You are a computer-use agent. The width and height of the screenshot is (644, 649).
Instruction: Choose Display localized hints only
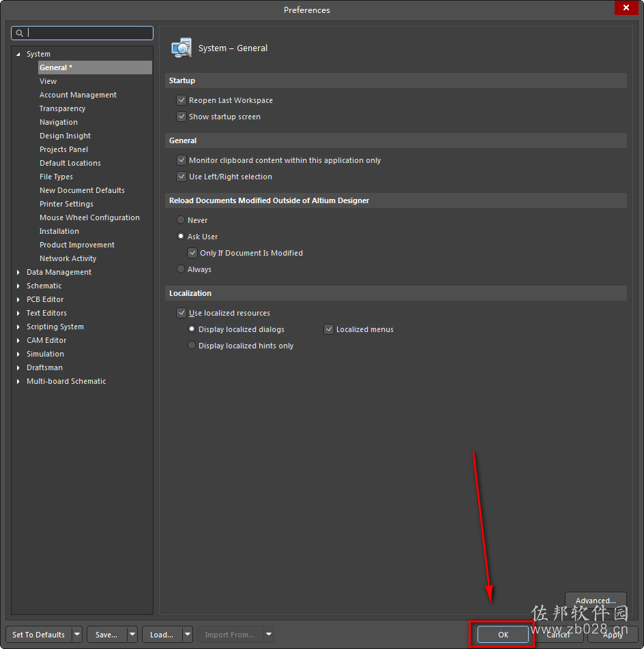pyautogui.click(x=191, y=345)
